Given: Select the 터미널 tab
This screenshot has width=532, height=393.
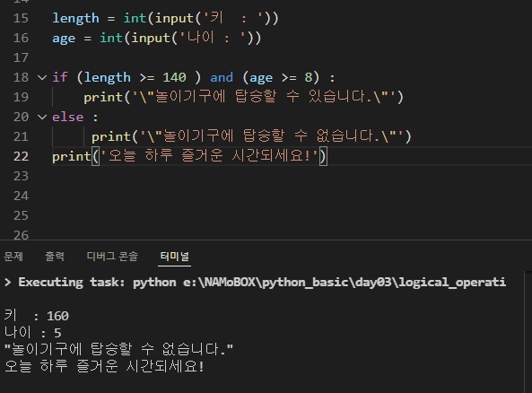Looking at the screenshot, I should [x=174, y=257].
